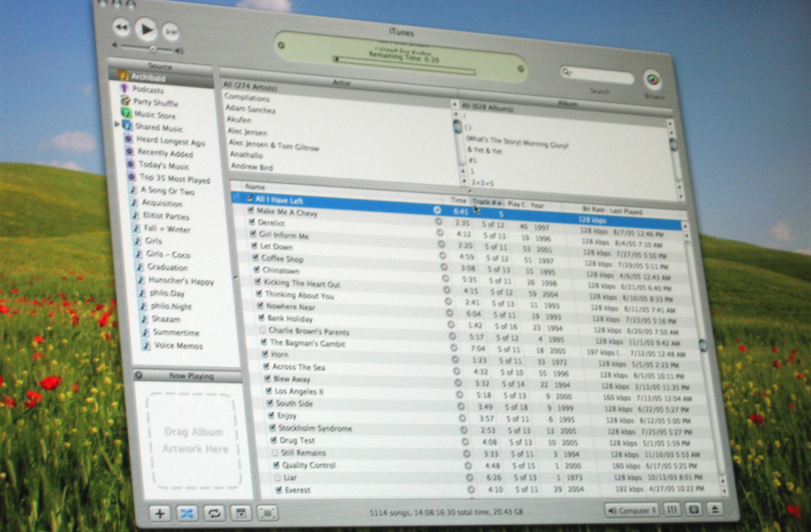
Task: Open the Computer speakers dropdown
Action: (632, 510)
